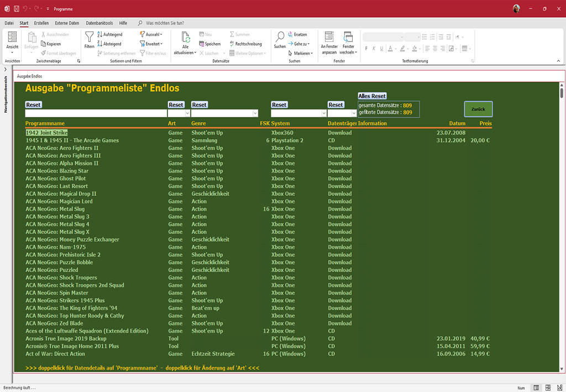566x392 pixels.
Task: Switch to the Datenbanktools tab
Action: [99, 23]
